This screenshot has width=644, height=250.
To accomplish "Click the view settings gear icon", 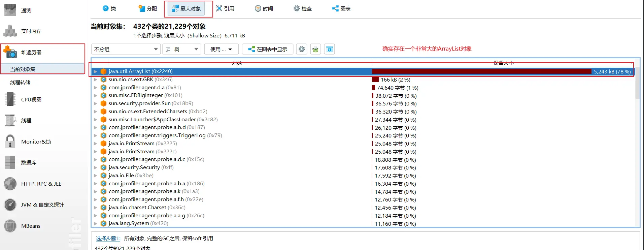I will [x=302, y=49].
